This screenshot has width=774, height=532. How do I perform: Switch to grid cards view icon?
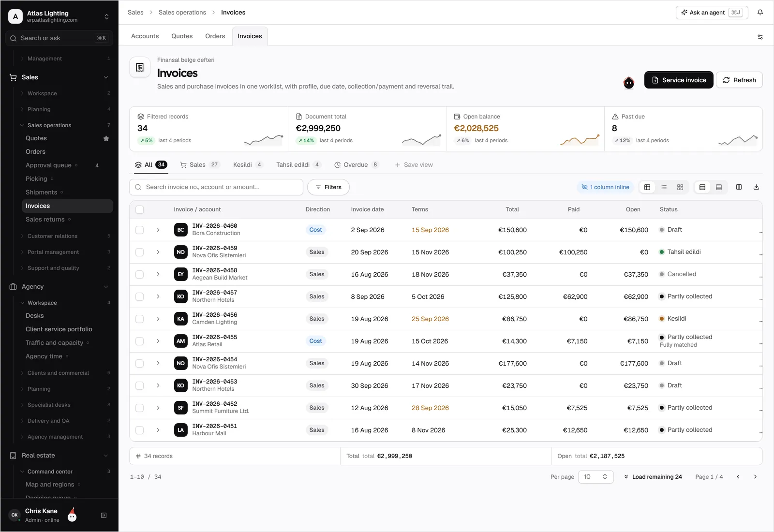coord(680,187)
